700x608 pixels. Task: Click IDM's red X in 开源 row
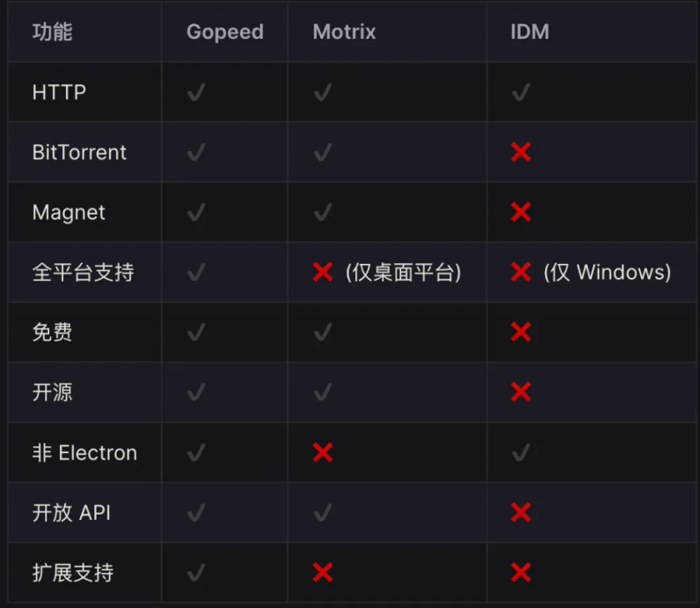(x=521, y=392)
